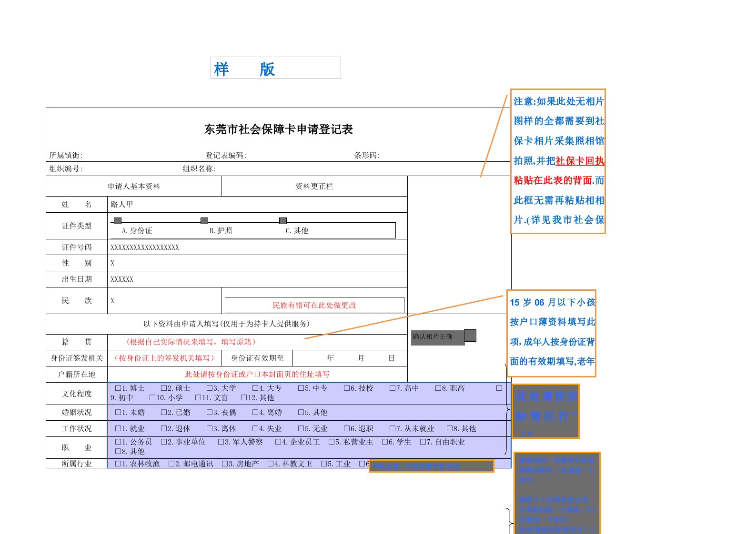Check work status 2.退休
Image resolution: width=756 pixels, height=534 pixels.
coord(164,429)
